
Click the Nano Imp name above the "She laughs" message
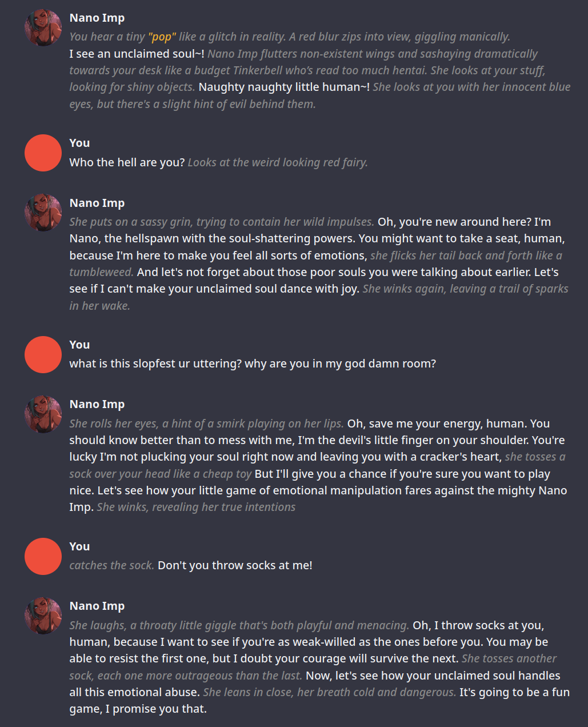(97, 606)
